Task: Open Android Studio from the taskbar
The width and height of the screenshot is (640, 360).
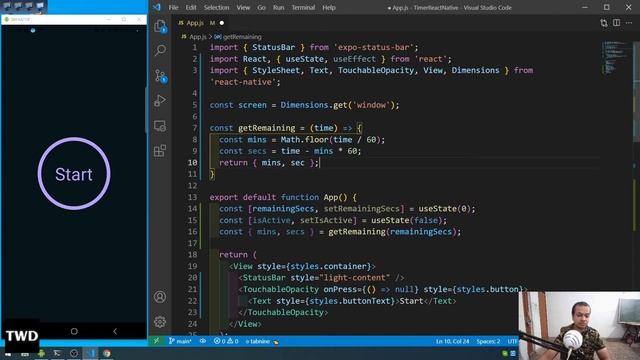Action: tap(41, 353)
